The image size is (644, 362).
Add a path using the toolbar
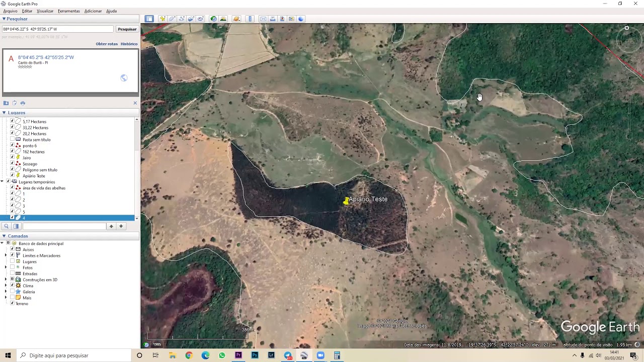click(x=182, y=19)
